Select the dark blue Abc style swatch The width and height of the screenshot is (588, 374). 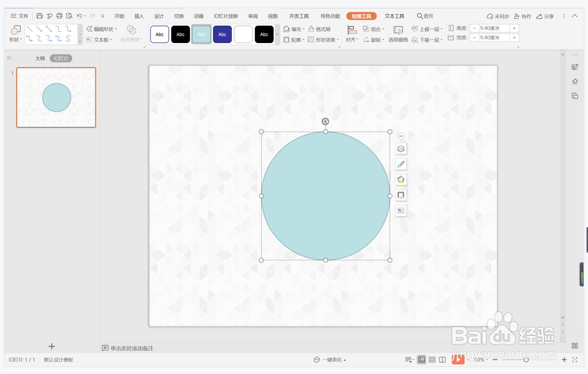tap(222, 34)
